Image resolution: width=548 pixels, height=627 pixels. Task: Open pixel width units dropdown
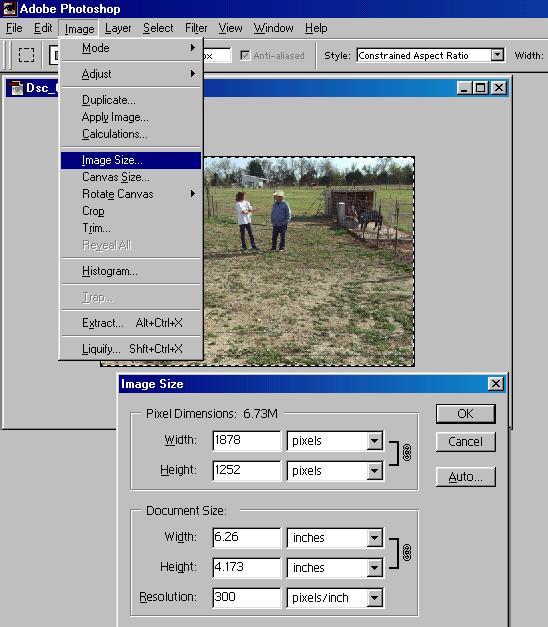pyautogui.click(x=374, y=441)
